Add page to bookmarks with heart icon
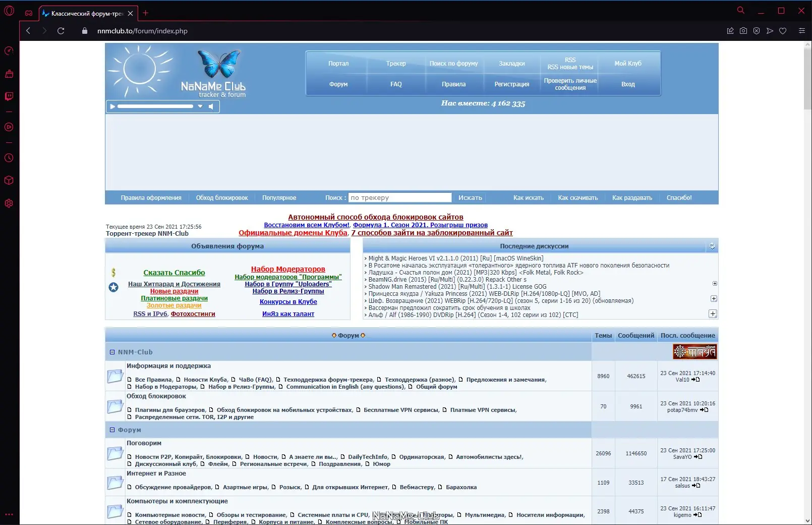Screen dimensions: 812x525 783,31
